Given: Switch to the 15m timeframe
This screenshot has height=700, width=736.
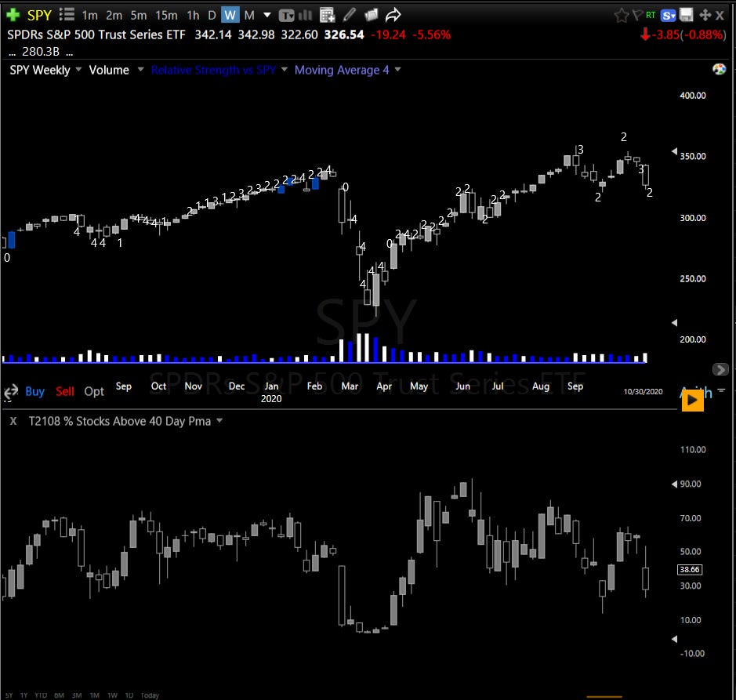Looking at the screenshot, I should (166, 16).
